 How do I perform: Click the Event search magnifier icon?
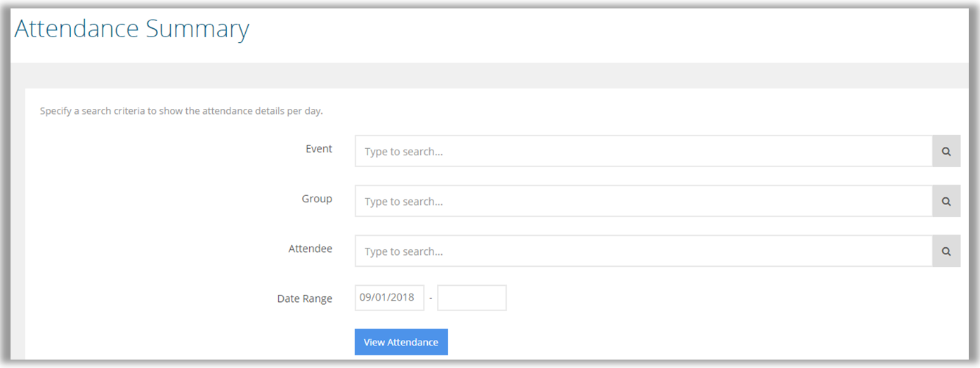946,152
